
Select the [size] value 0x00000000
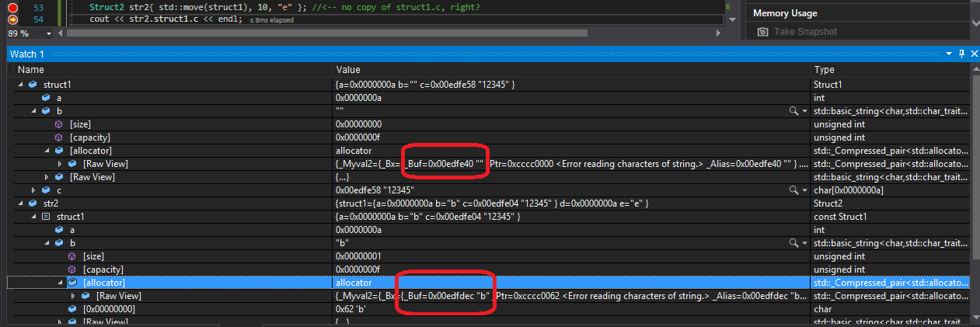(358, 124)
